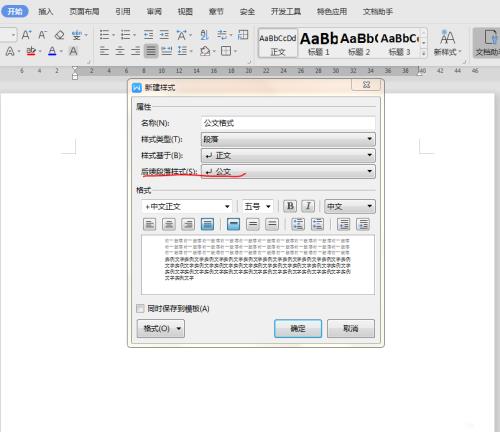Click the numbered list icon in ribbon

pyautogui.click(x=125, y=35)
